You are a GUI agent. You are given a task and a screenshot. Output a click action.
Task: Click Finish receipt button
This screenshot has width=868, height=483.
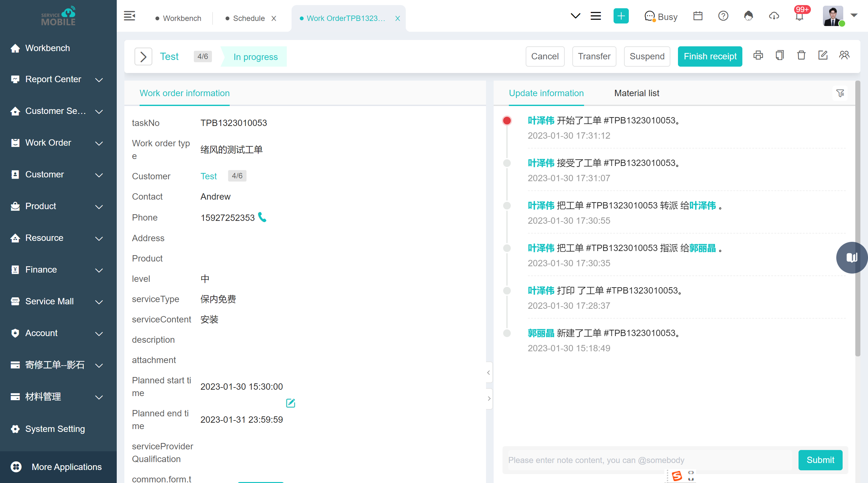point(710,56)
